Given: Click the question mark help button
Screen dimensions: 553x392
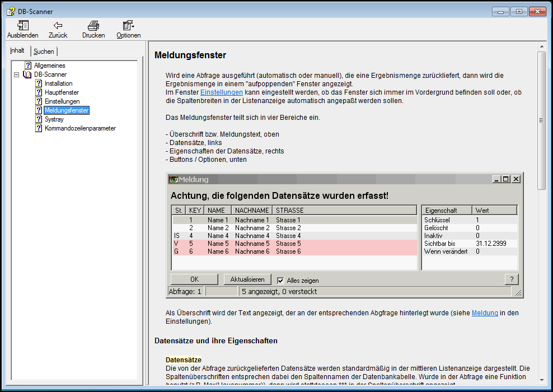Looking at the screenshot, I should click(x=512, y=279).
